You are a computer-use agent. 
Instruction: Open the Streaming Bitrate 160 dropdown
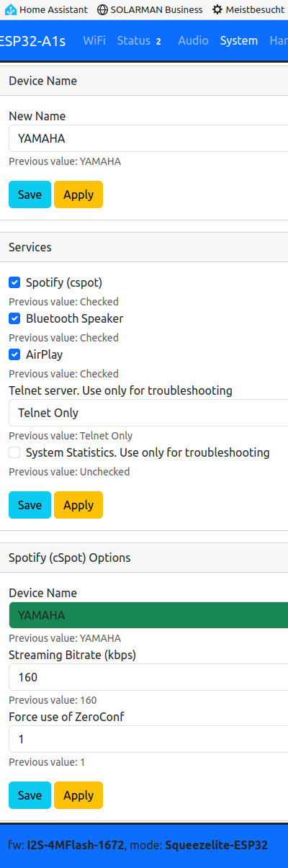tap(148, 677)
